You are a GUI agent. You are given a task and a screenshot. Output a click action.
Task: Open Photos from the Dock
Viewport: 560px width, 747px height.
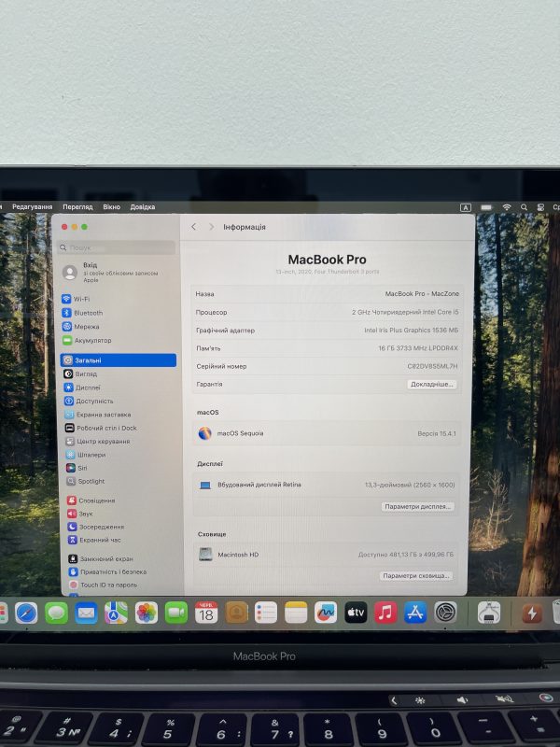click(147, 613)
